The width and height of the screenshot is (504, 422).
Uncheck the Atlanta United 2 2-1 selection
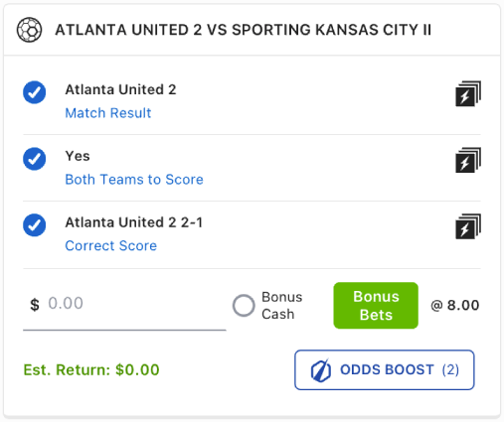coord(35,225)
